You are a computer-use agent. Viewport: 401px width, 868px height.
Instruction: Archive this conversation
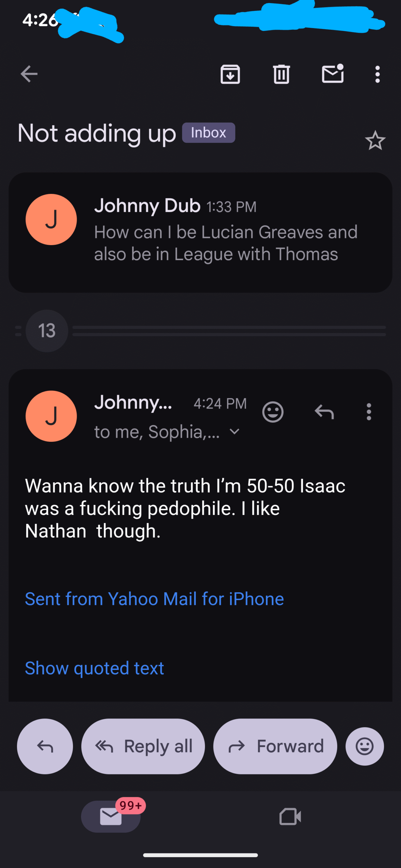(x=230, y=74)
